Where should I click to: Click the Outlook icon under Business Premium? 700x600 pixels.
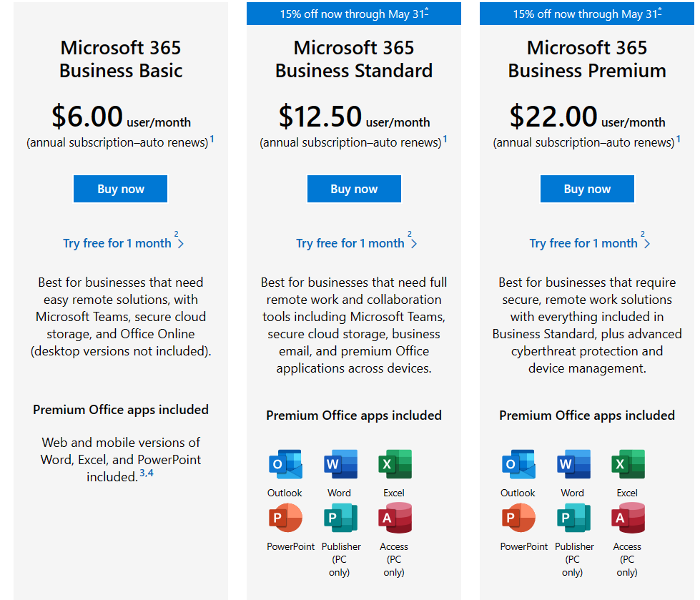click(x=518, y=465)
